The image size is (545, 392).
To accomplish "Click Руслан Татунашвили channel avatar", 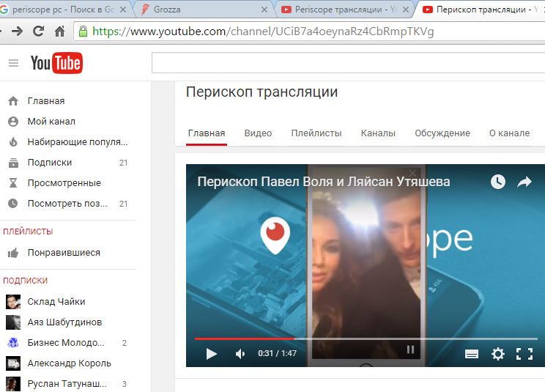I will tap(13, 384).
